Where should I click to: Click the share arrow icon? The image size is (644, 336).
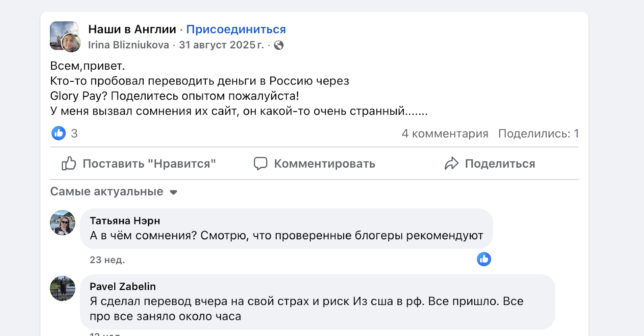point(451,164)
